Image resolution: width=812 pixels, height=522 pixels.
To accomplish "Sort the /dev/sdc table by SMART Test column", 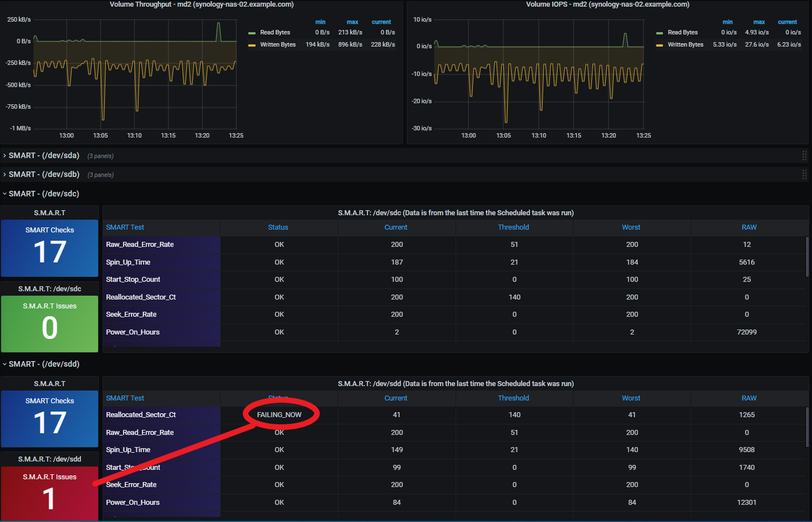I will 125,227.
